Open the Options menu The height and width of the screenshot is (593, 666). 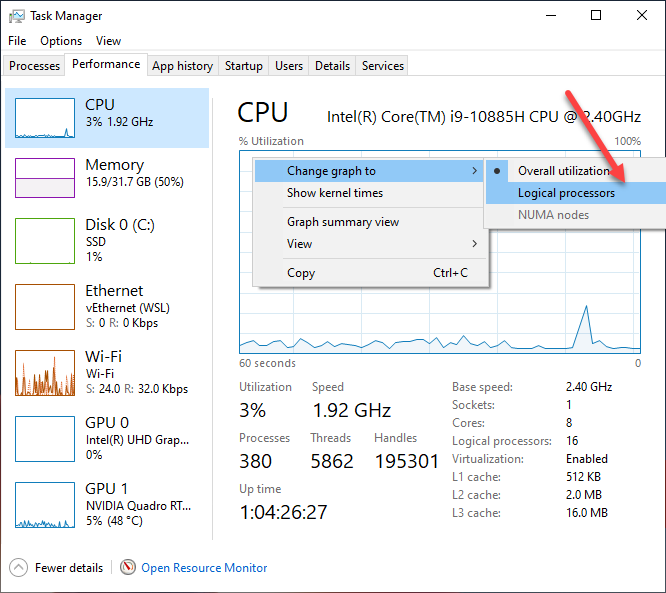61,41
